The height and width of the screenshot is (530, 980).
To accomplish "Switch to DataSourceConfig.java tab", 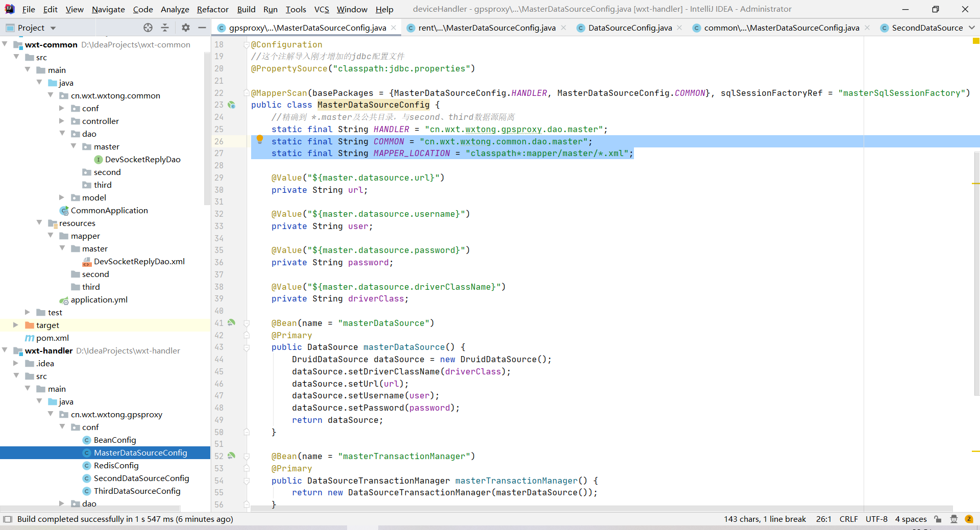I will [x=630, y=28].
